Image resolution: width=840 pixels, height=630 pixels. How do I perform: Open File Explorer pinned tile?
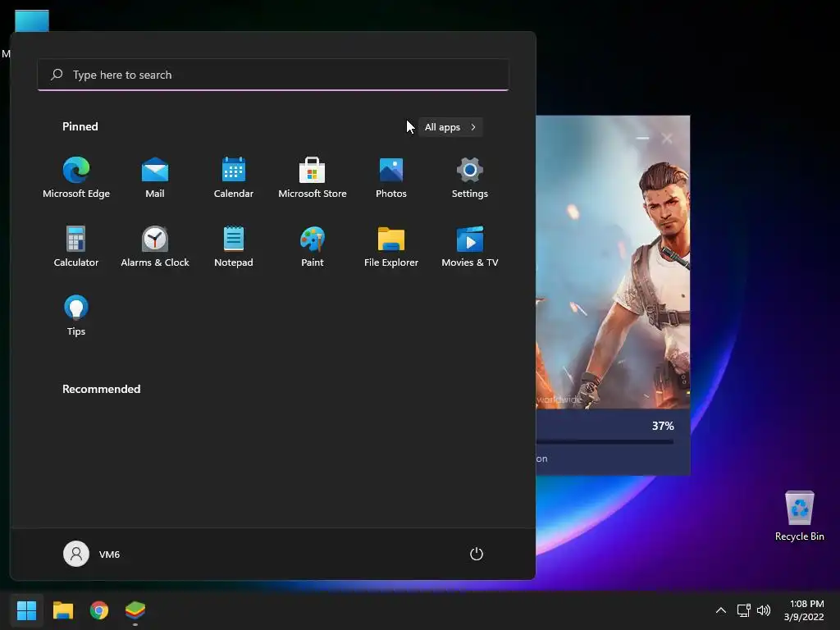(x=391, y=247)
